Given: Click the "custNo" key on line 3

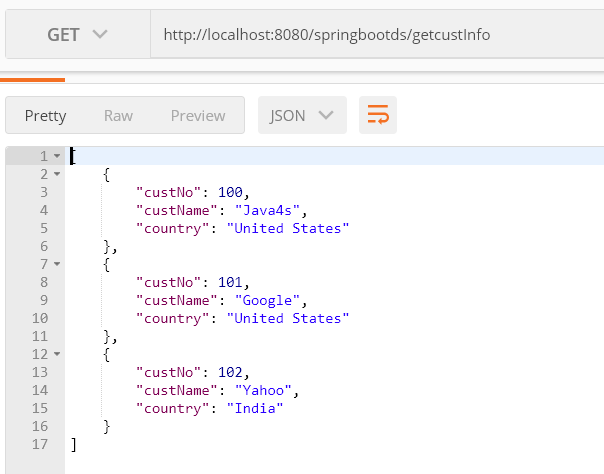Looking at the screenshot, I should point(168,192).
